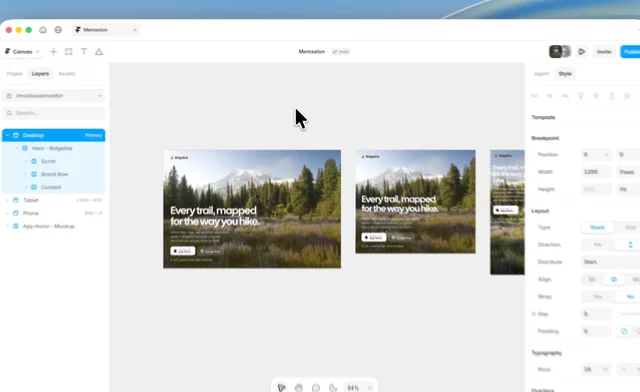This screenshot has width=640, height=392.
Task: Click the Phone layer's breakpoint icon
Action: [x=16, y=213]
